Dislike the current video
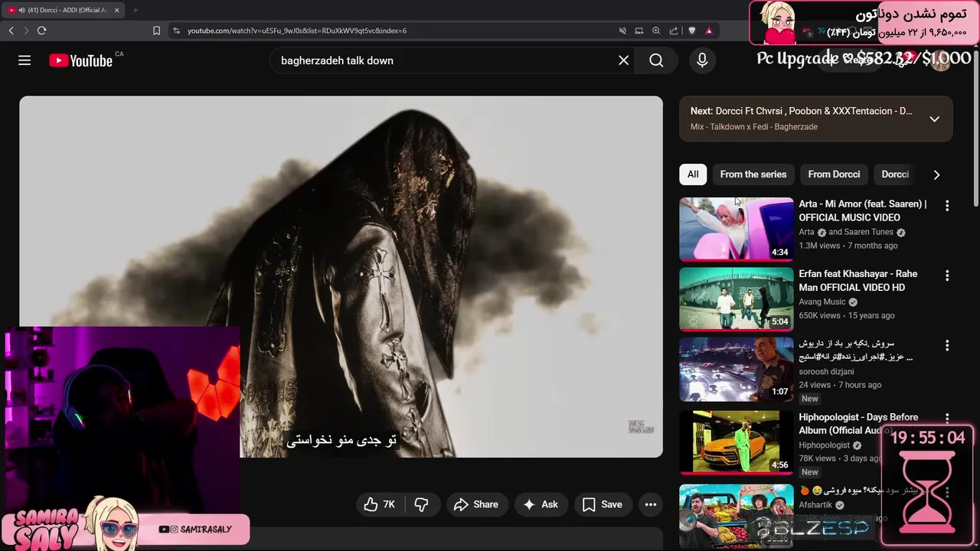 click(x=421, y=504)
